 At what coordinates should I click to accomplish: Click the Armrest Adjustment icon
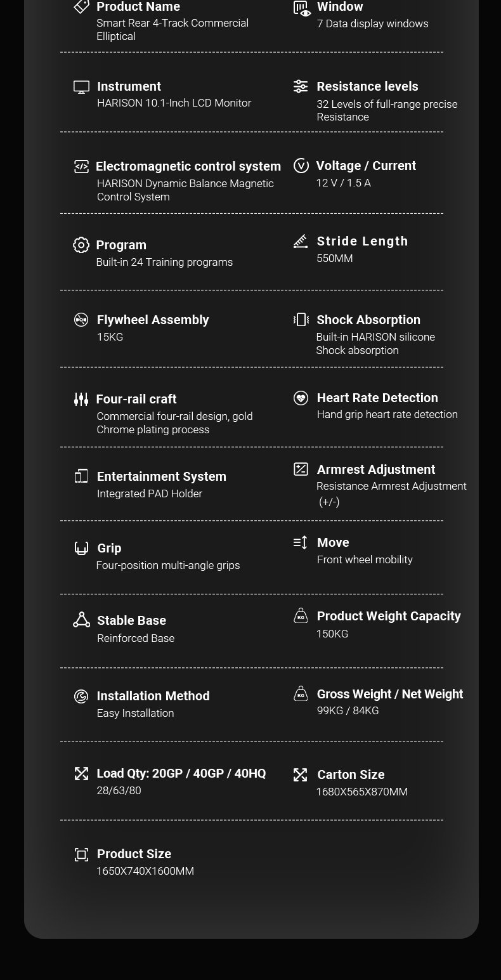coord(301,469)
